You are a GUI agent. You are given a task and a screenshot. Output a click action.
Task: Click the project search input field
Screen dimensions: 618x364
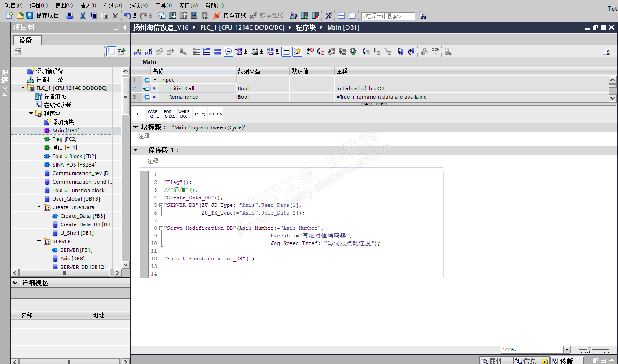388,16
